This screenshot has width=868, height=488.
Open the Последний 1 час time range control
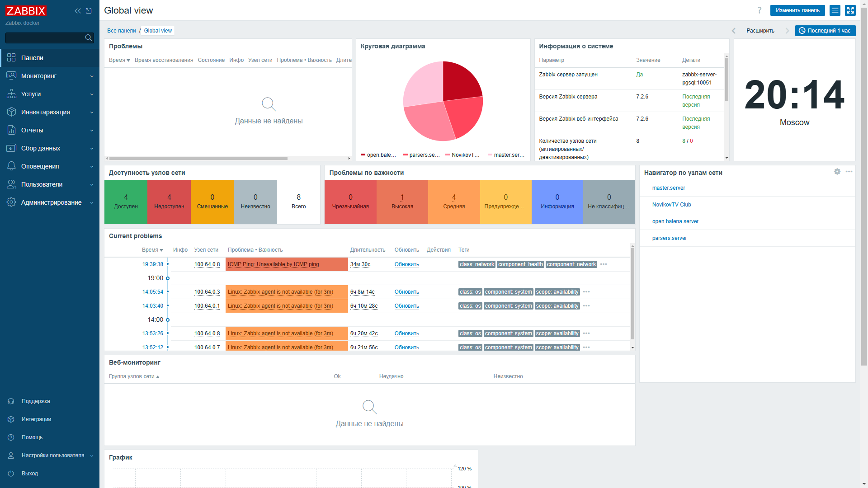click(x=825, y=30)
